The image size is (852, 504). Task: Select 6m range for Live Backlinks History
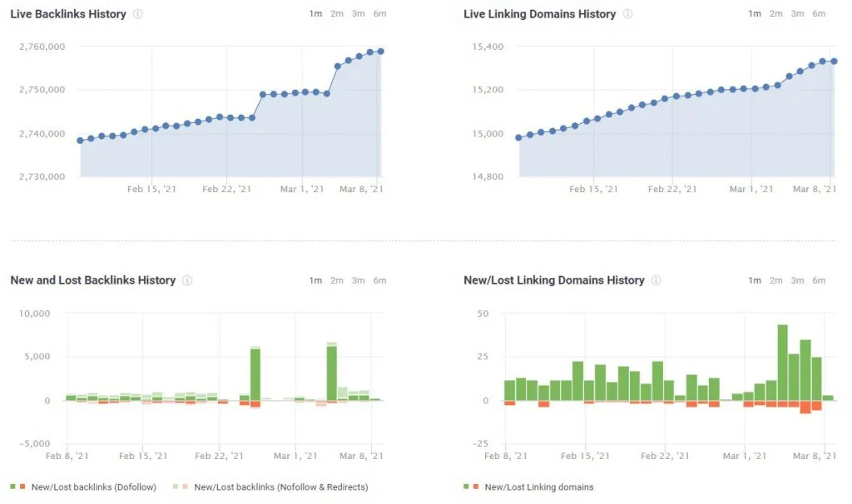[379, 13]
